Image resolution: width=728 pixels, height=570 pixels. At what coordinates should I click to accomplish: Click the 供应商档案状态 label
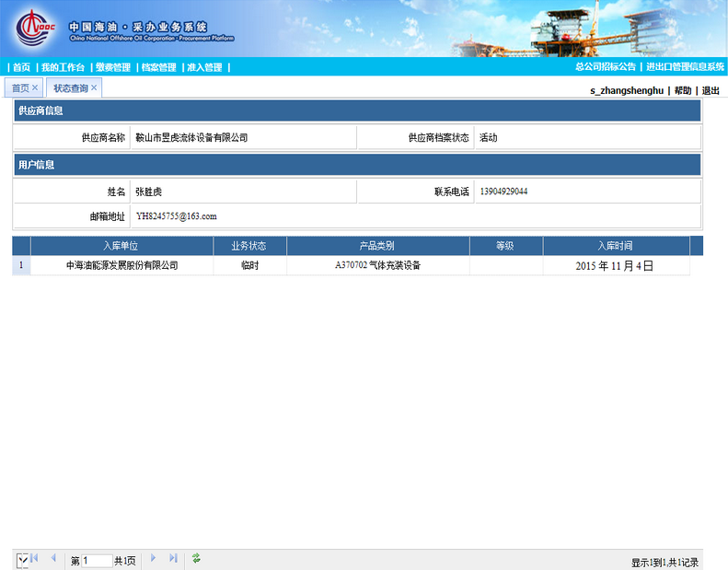[x=439, y=137]
